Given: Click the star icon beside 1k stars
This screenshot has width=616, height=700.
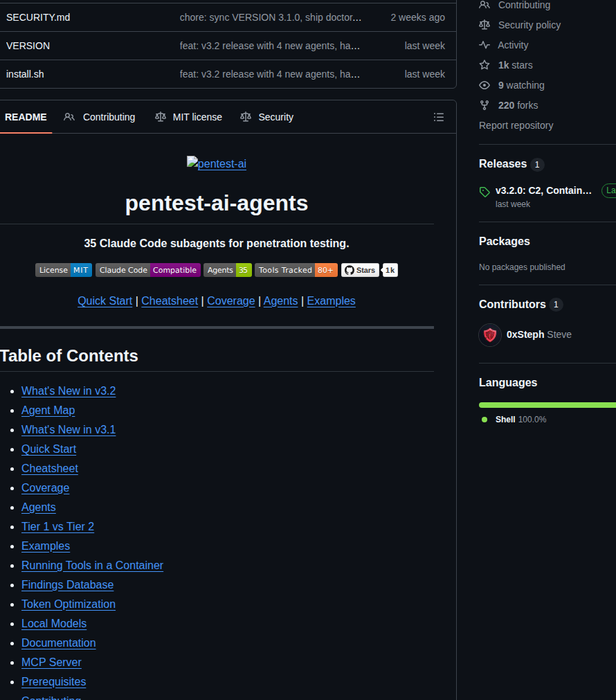Looking at the screenshot, I should 484,65.
